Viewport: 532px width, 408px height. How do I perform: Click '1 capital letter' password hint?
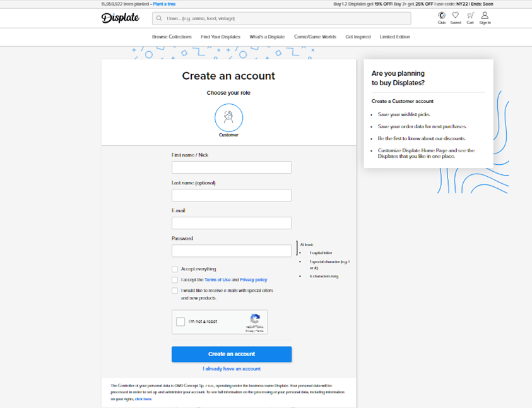point(321,253)
